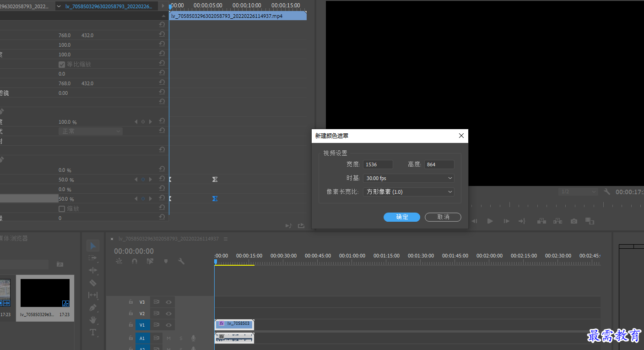The width and height of the screenshot is (644, 350).
Task: Target the A1 audio track
Action: tap(142, 338)
